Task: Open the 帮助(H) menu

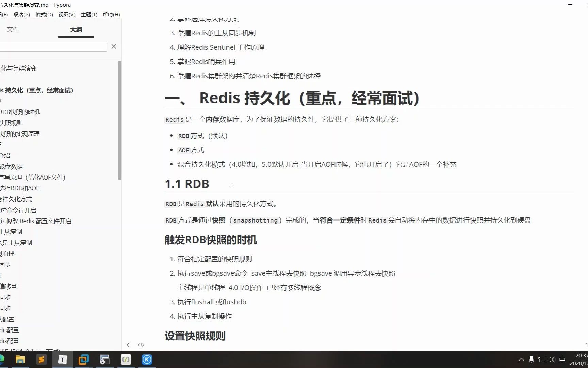Action: [111, 15]
